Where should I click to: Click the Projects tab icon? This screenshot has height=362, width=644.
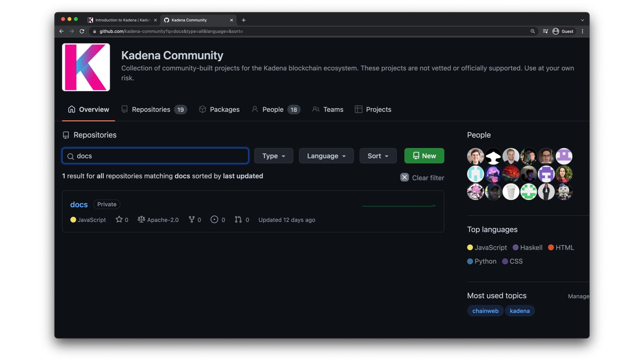[x=358, y=109]
